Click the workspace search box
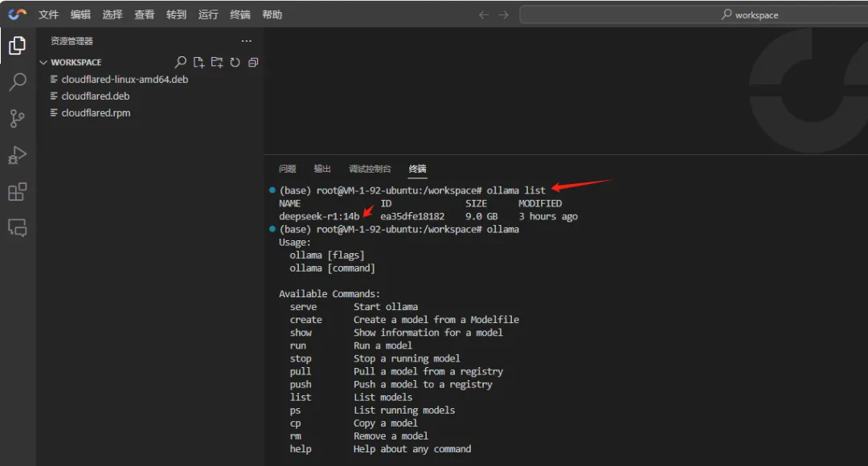Image resolution: width=868 pixels, height=466 pixels. 694,15
